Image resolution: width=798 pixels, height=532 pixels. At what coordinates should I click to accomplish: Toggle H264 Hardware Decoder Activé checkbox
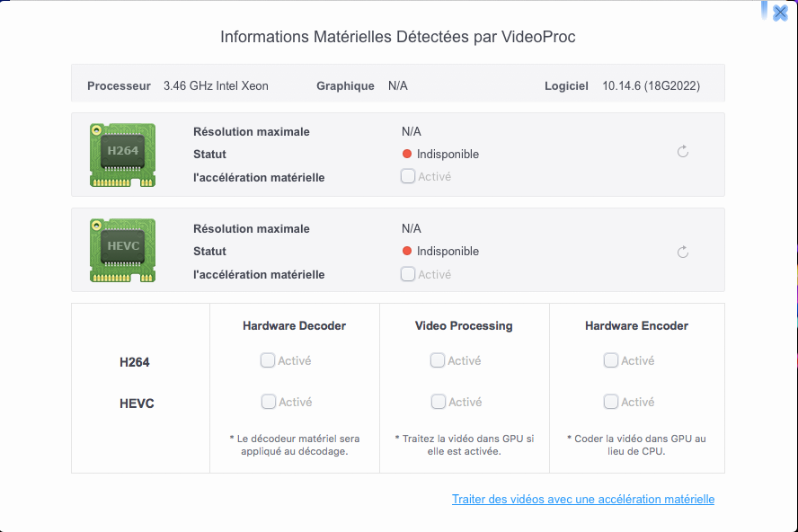point(268,360)
